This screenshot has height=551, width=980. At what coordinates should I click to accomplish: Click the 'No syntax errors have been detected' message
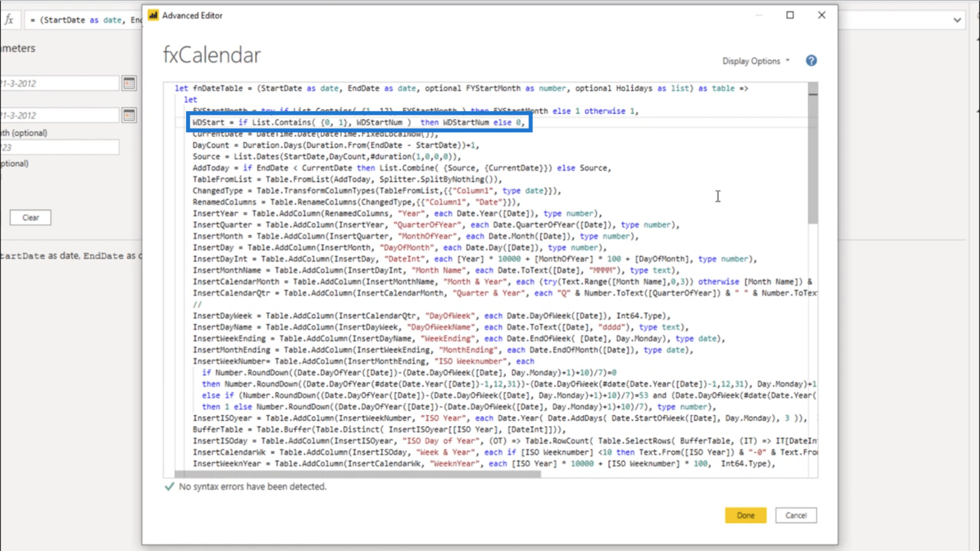tap(253, 486)
